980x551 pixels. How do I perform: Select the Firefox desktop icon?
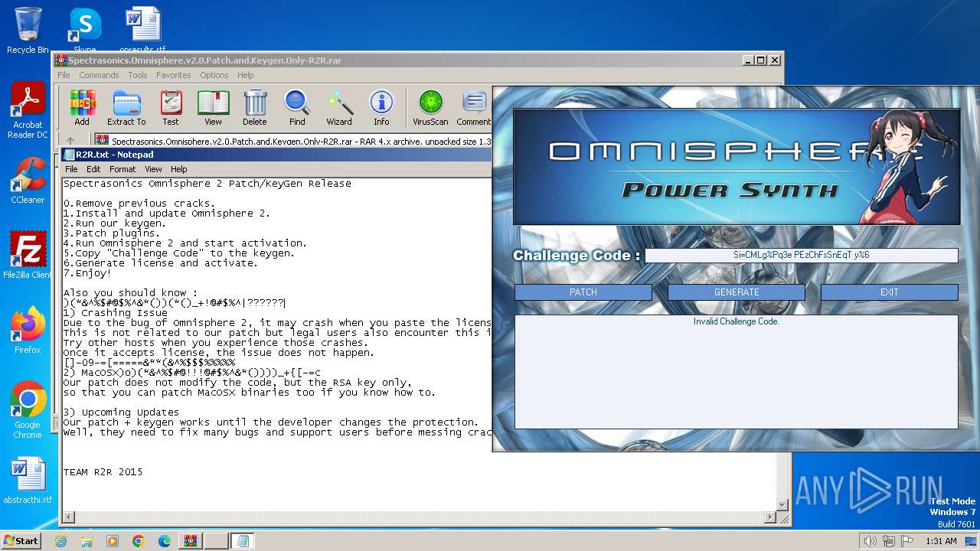click(x=28, y=331)
